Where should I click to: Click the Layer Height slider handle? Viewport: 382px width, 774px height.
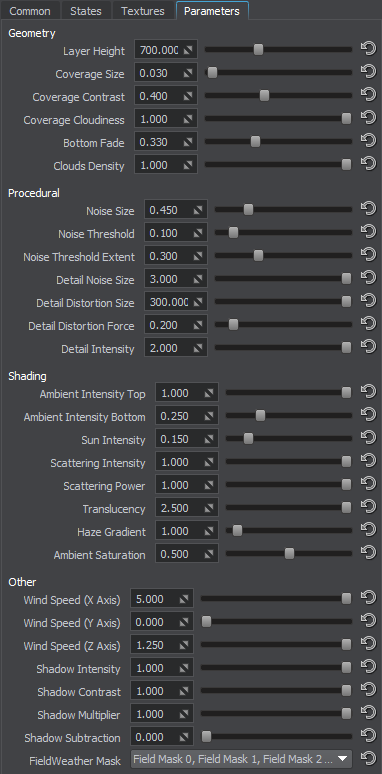click(258, 49)
